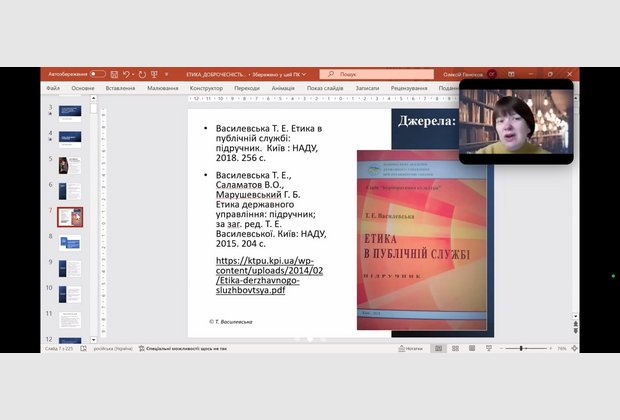Screen dimensions: 620x420
Task: Select slide 11 thumbnail
Action: click(70, 320)
